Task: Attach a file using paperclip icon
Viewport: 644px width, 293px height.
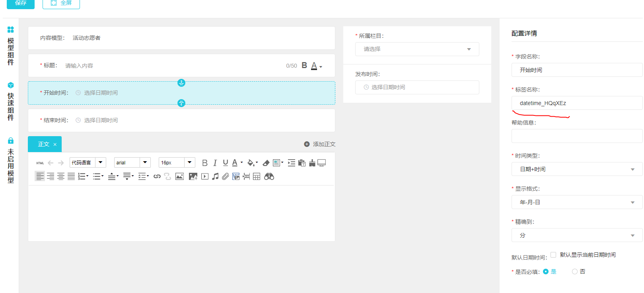Action: [226, 176]
